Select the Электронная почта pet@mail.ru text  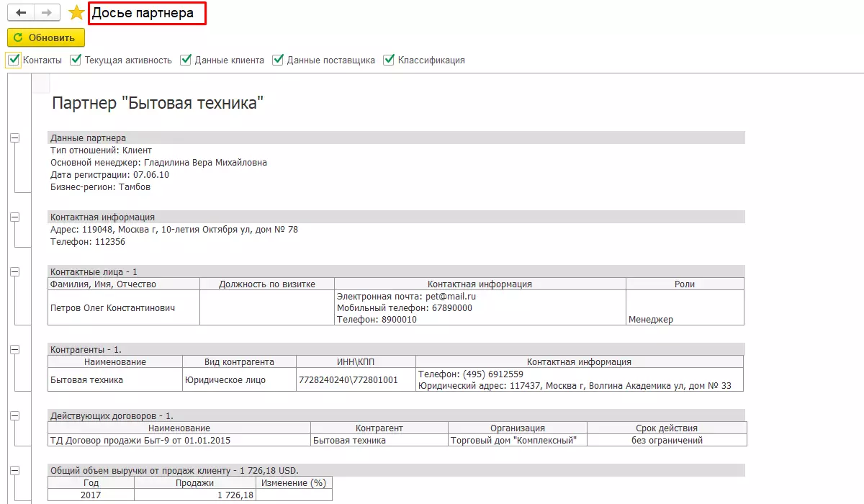tap(406, 296)
